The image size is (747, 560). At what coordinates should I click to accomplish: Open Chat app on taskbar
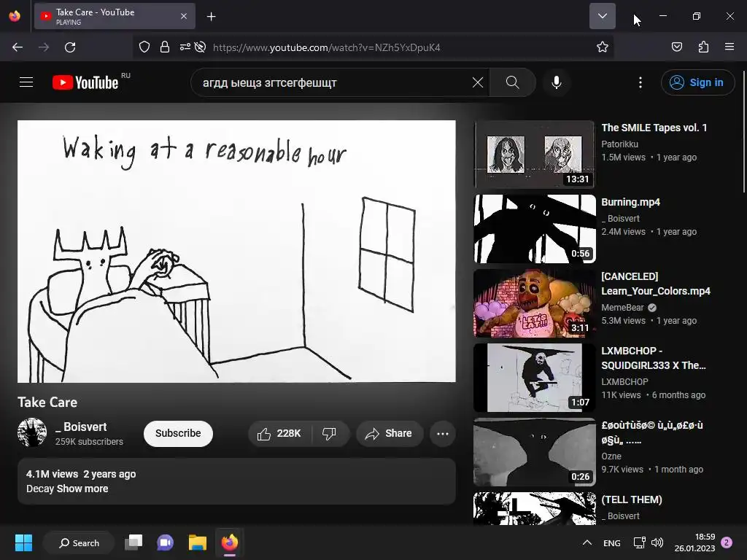tap(166, 542)
